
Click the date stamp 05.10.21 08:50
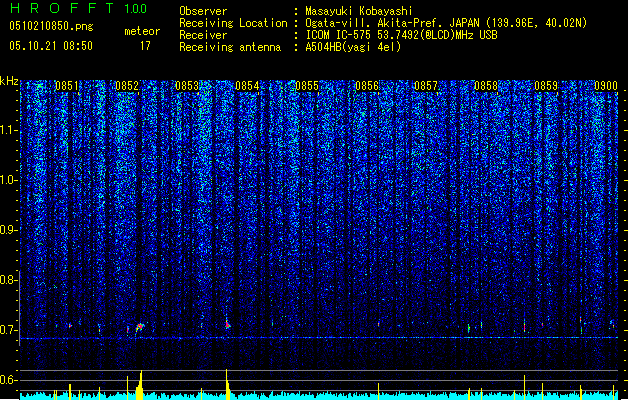click(x=51, y=46)
